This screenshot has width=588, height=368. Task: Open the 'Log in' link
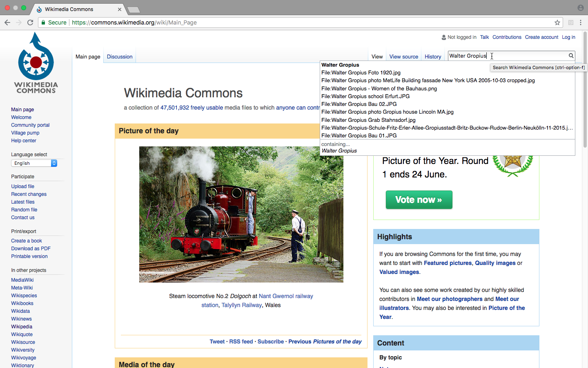tap(568, 37)
